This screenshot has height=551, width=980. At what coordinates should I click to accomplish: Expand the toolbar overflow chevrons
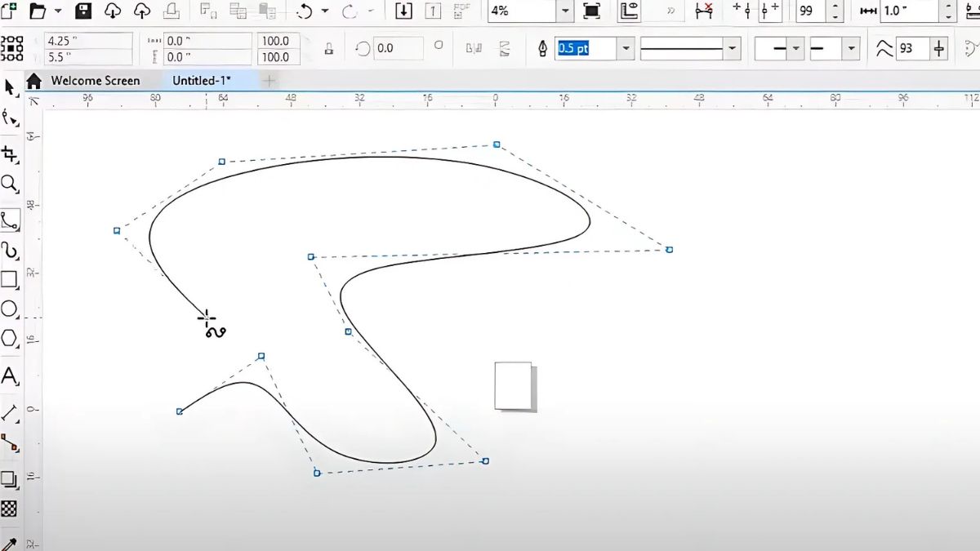pyautogui.click(x=671, y=11)
